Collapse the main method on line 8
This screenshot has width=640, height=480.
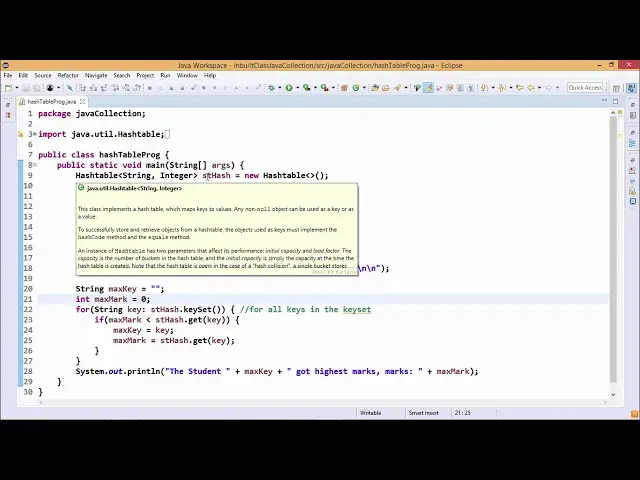(35, 165)
